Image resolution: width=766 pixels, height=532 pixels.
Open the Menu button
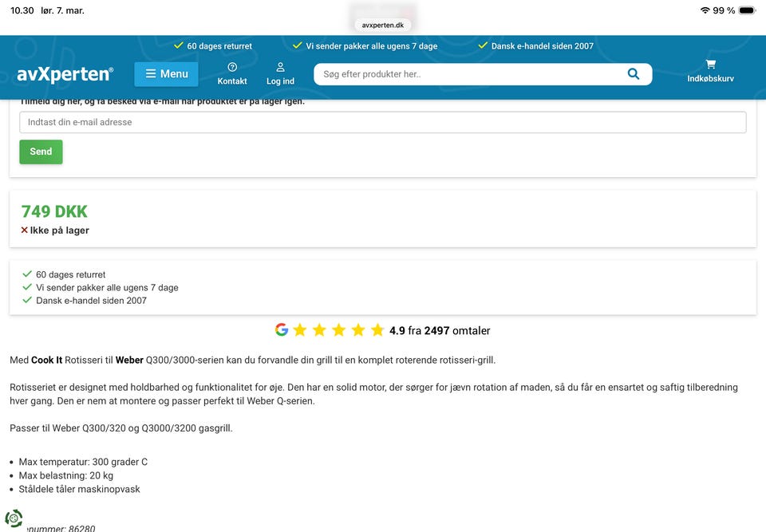point(166,73)
